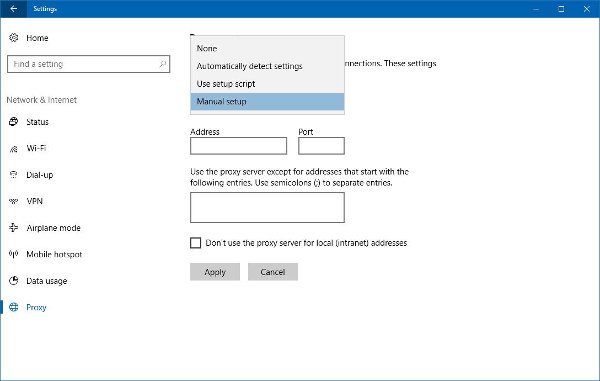
Task: Click the Network & Internet heading
Action: coord(42,100)
